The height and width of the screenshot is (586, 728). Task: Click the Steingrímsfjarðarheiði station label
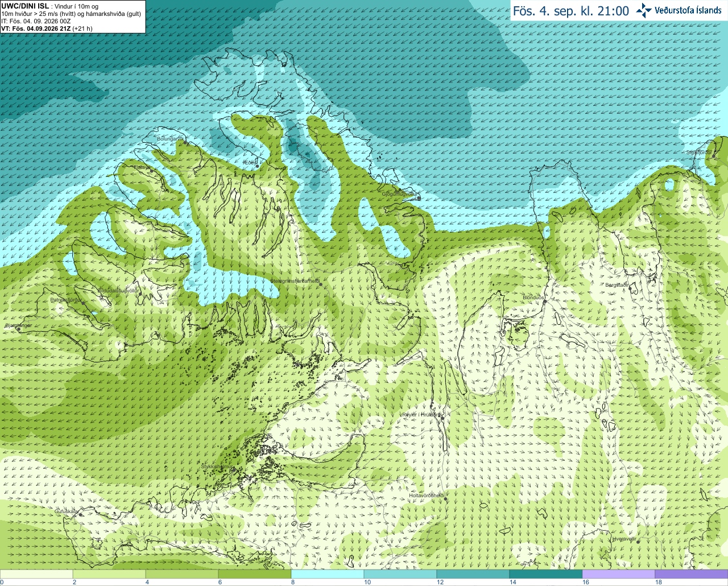point(295,281)
